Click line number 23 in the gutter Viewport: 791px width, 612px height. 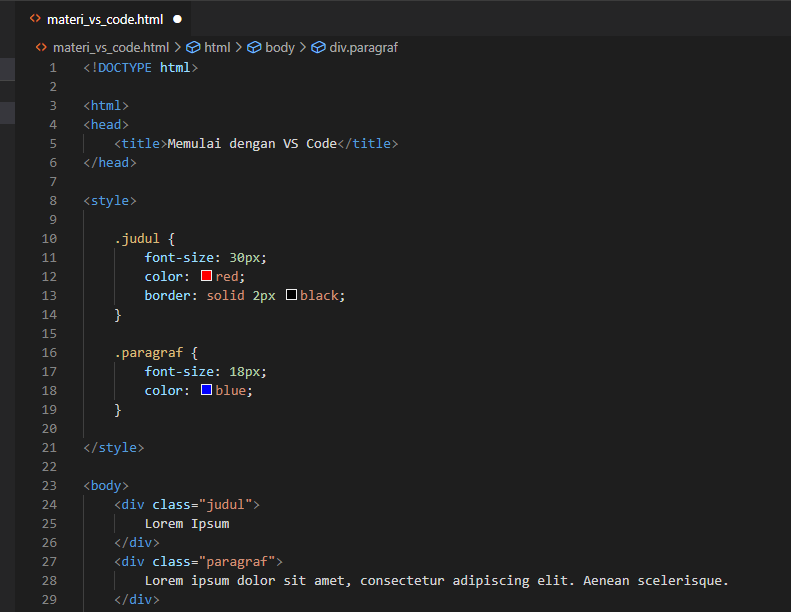[x=49, y=486]
